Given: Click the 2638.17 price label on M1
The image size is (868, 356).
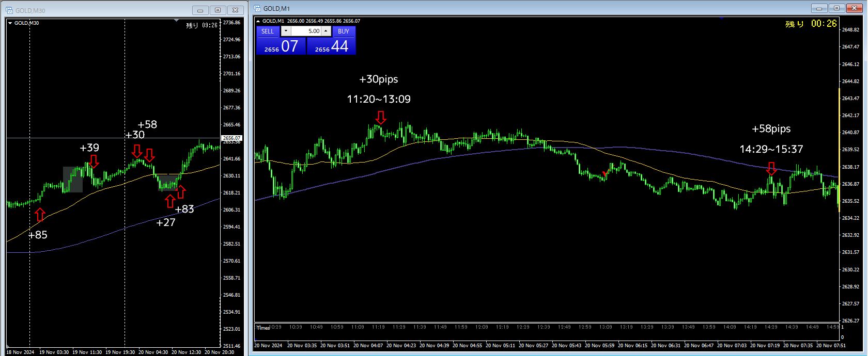Looking at the screenshot, I should pyautogui.click(x=850, y=167).
